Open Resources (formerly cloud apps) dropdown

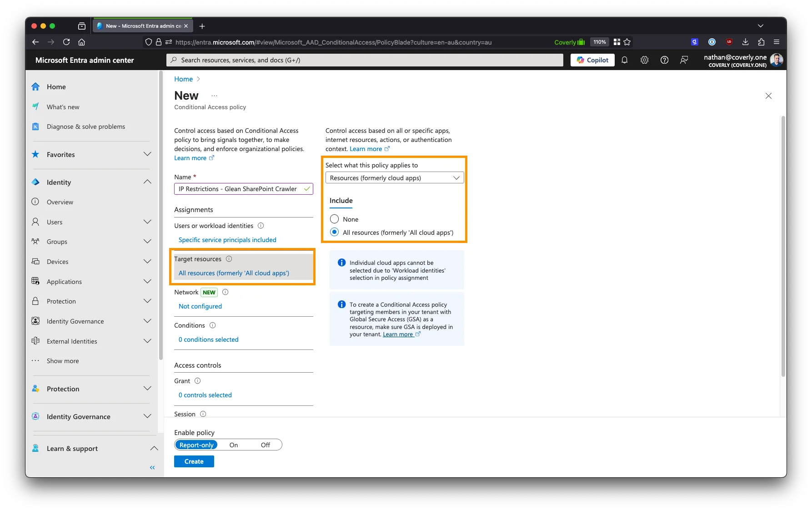pyautogui.click(x=394, y=178)
